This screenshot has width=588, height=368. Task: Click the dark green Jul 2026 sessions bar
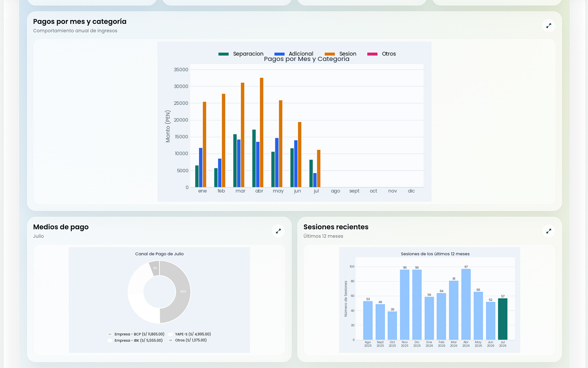click(503, 319)
